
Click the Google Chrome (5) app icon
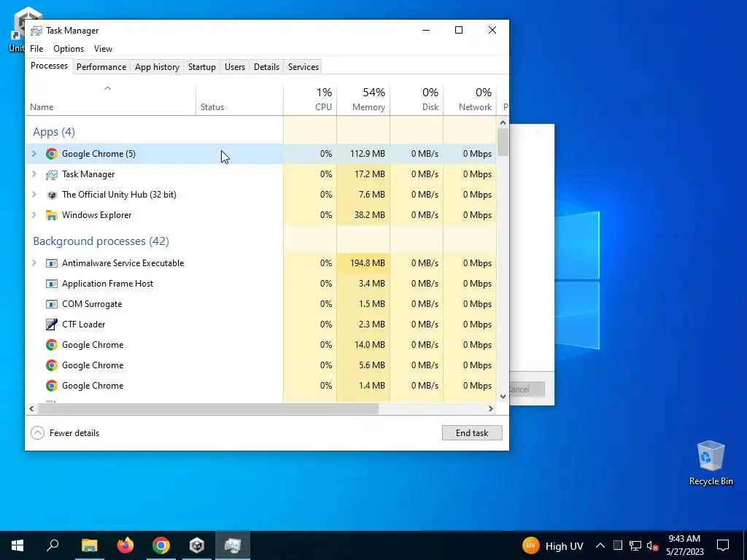[x=52, y=154]
